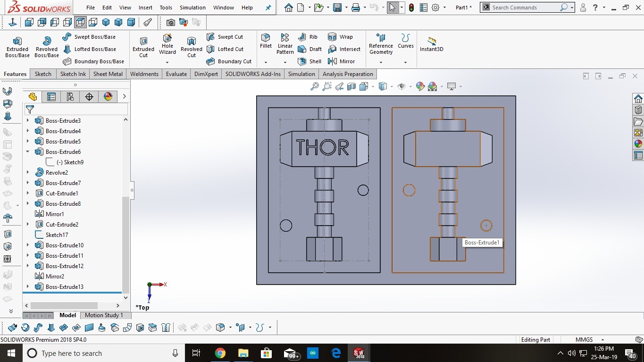Click the Save toolbar button

pyautogui.click(x=337, y=8)
